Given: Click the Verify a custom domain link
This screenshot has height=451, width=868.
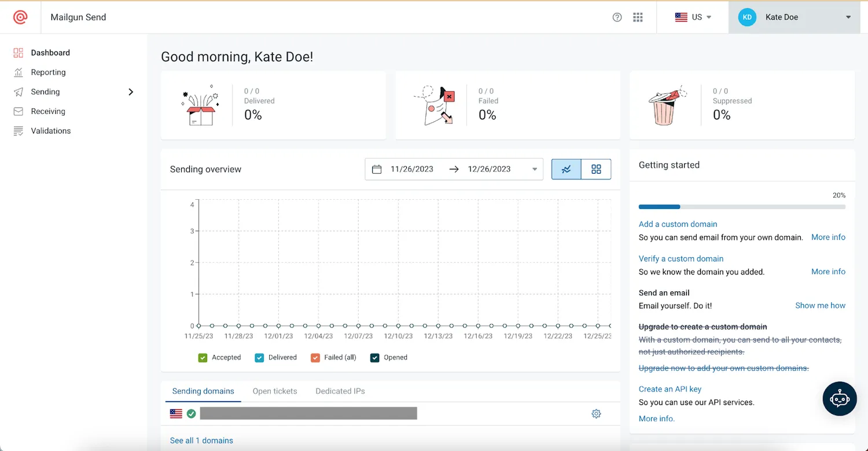Looking at the screenshot, I should point(681,259).
